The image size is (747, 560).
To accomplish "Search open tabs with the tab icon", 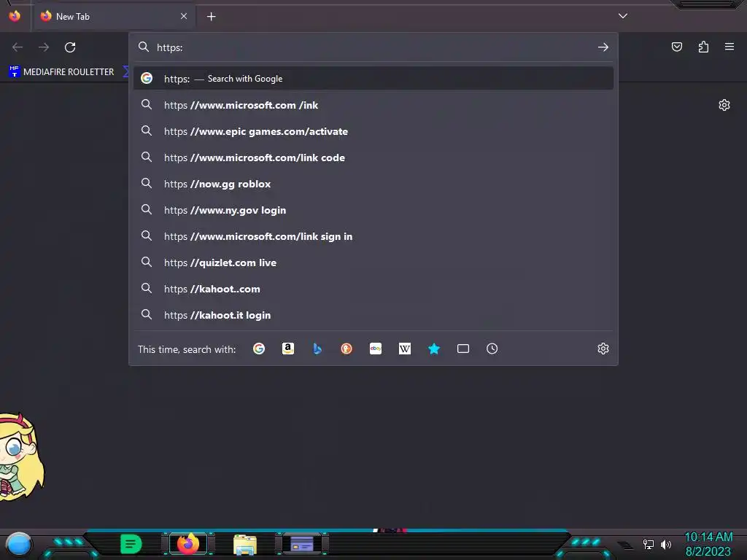I will click(463, 349).
